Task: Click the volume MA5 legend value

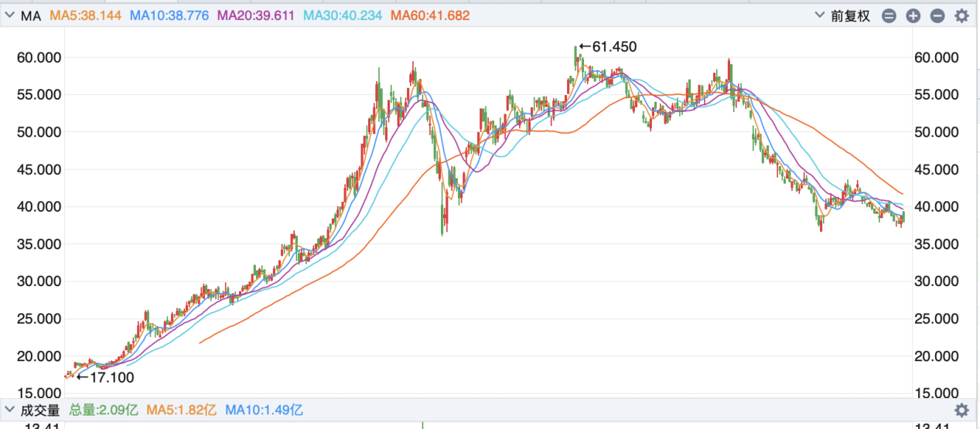Action: pos(182,410)
